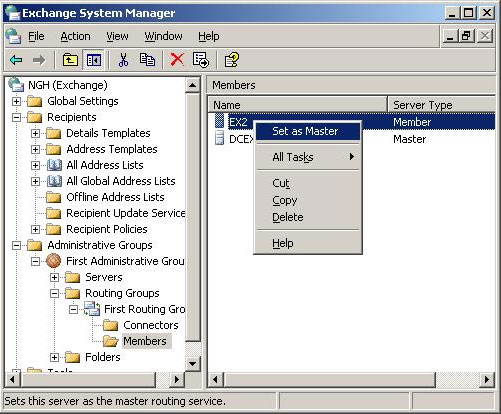501x414 pixels.
Task: Select the Connectors tree item
Action: click(x=151, y=325)
